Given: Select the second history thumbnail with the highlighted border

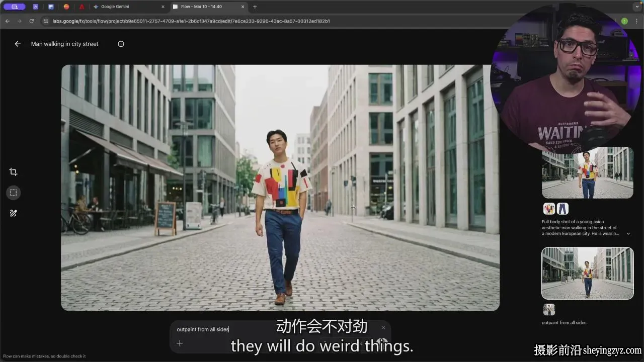Looking at the screenshot, I should click(x=588, y=274).
